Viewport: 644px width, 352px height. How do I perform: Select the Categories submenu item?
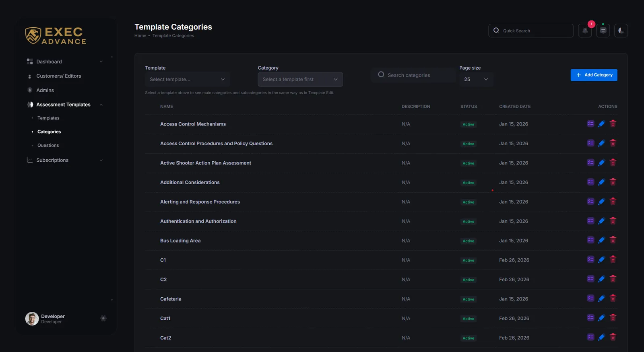click(x=49, y=132)
